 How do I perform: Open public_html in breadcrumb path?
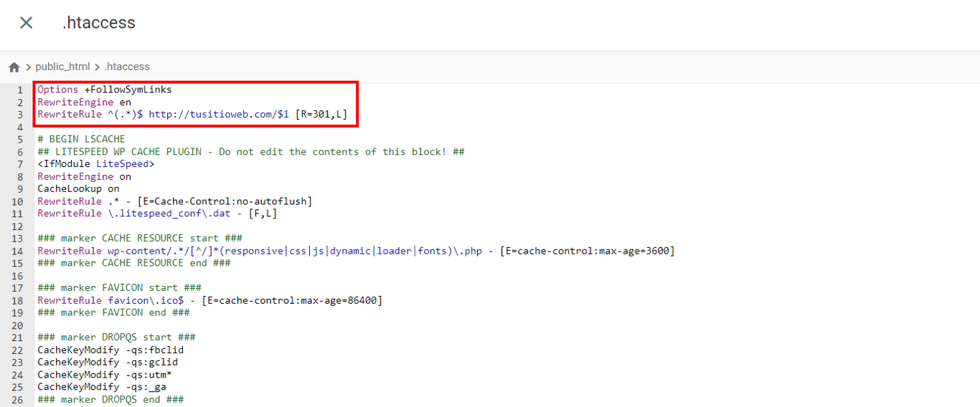(x=62, y=67)
